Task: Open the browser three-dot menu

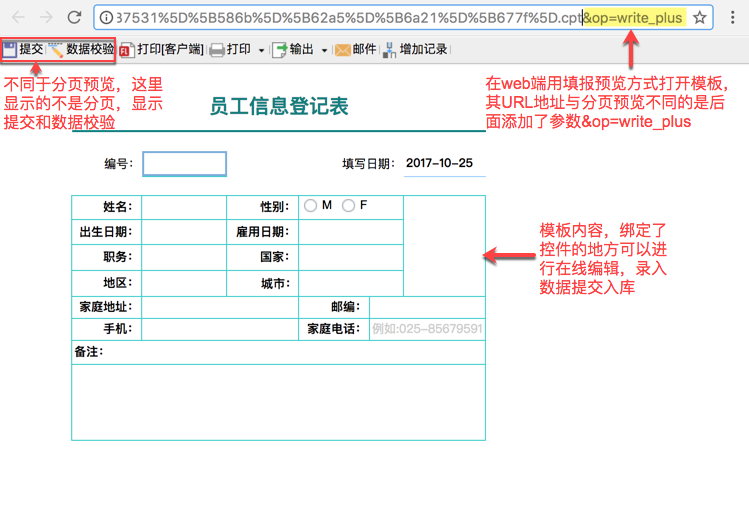Action: pos(732,18)
